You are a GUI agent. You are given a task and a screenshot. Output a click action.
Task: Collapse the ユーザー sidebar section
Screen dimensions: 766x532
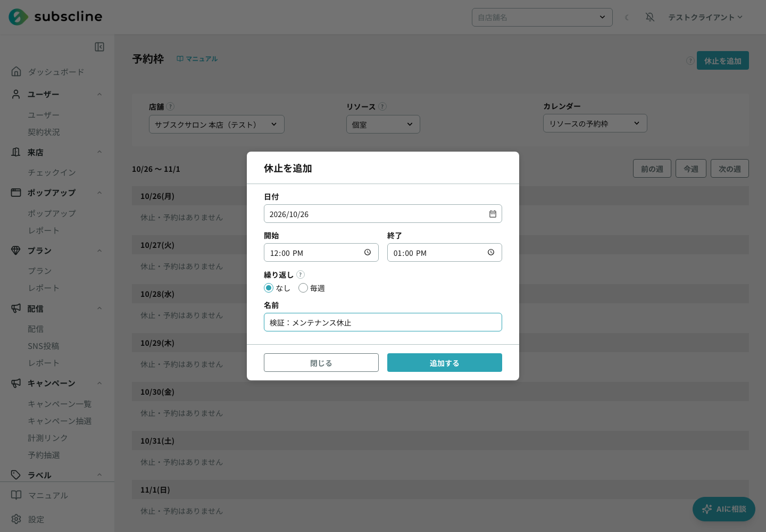[x=99, y=94]
